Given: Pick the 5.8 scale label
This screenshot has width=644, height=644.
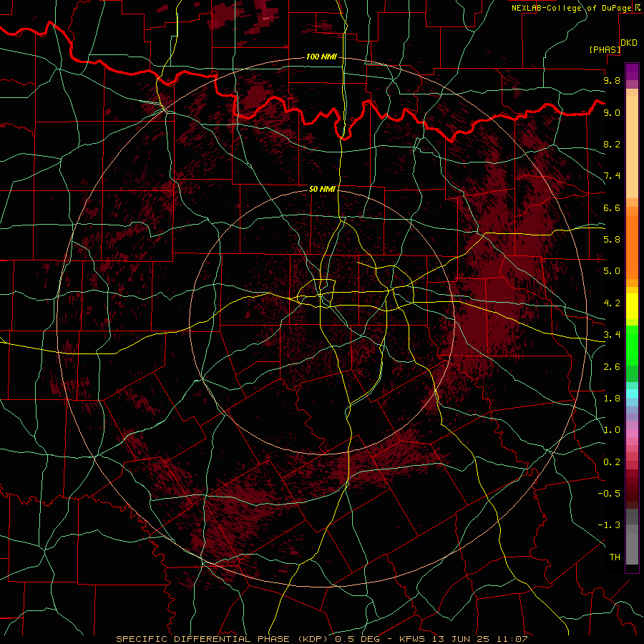Looking at the screenshot, I should click(x=612, y=240).
